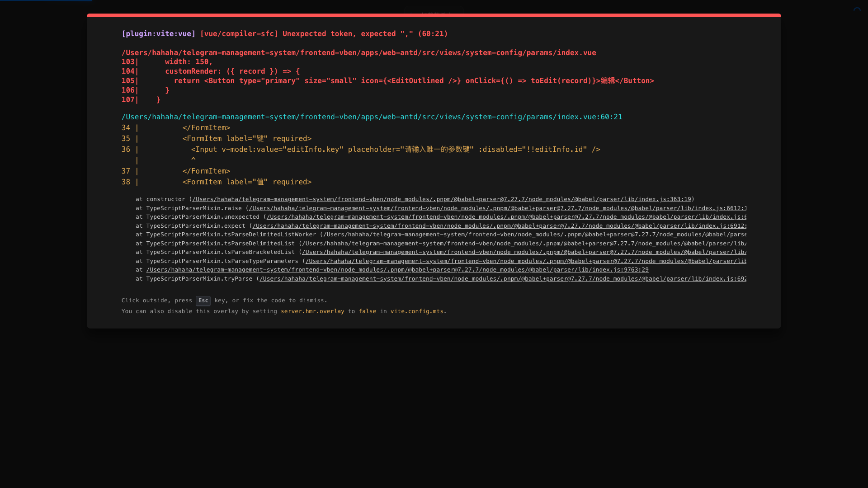Image resolution: width=868 pixels, height=488 pixels.
Task: Open tsParseDelimitedListWorker stack trace link
Action: pyautogui.click(x=534, y=235)
